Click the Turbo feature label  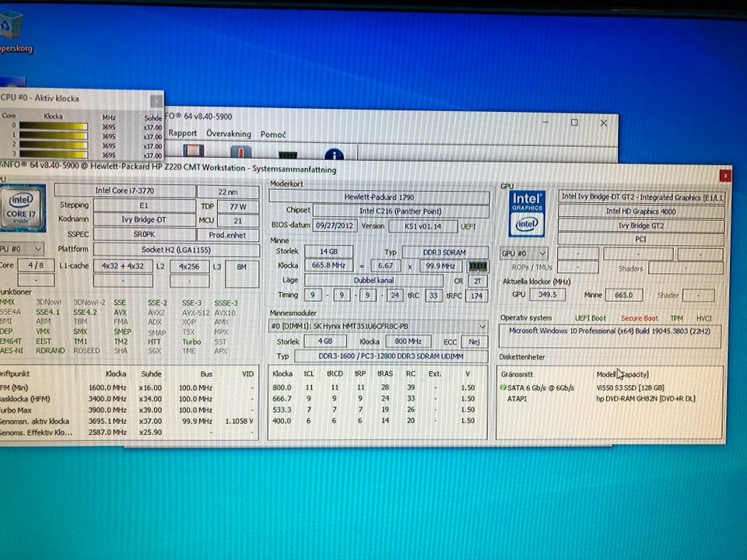click(x=191, y=342)
